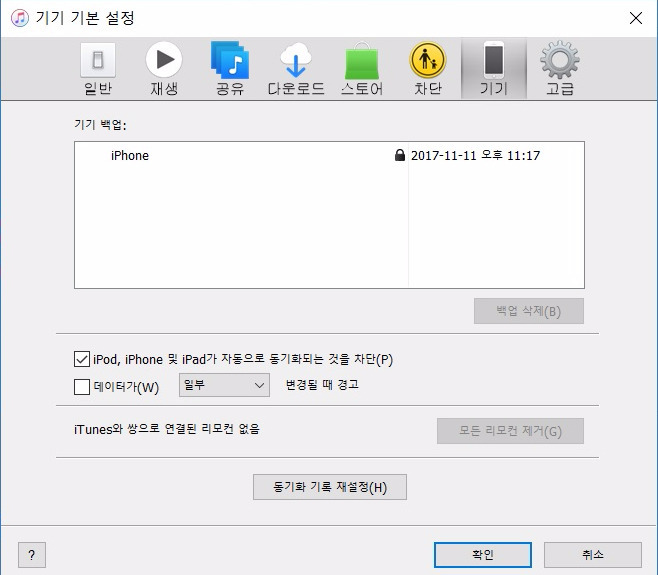The image size is (658, 575).
Task: Click the backup date 2017-11-11 오후 11:17
Action: coord(475,155)
